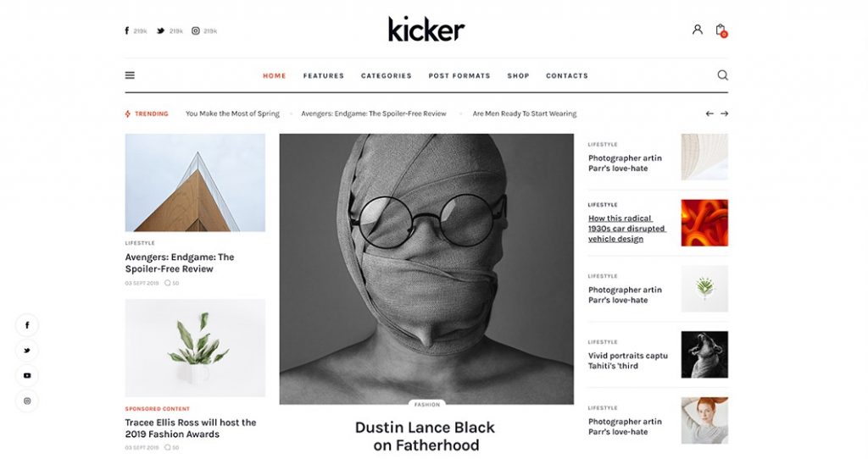This screenshot has height=459, width=868.
Task: Click the search magnifier icon
Action: [x=722, y=75]
